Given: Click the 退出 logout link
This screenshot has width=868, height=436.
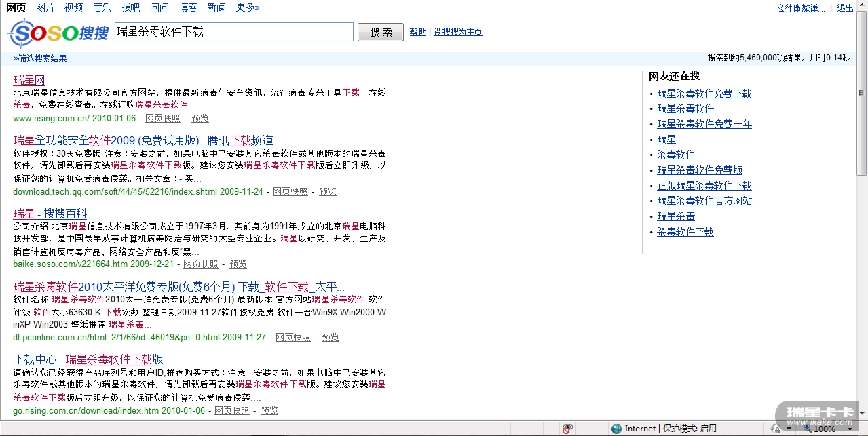Looking at the screenshot, I should tap(846, 8).
